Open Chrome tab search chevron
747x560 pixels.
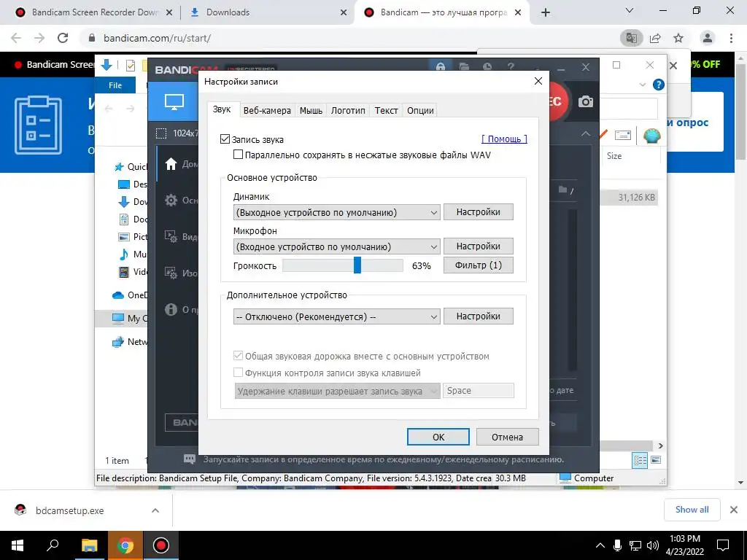tap(630, 10)
